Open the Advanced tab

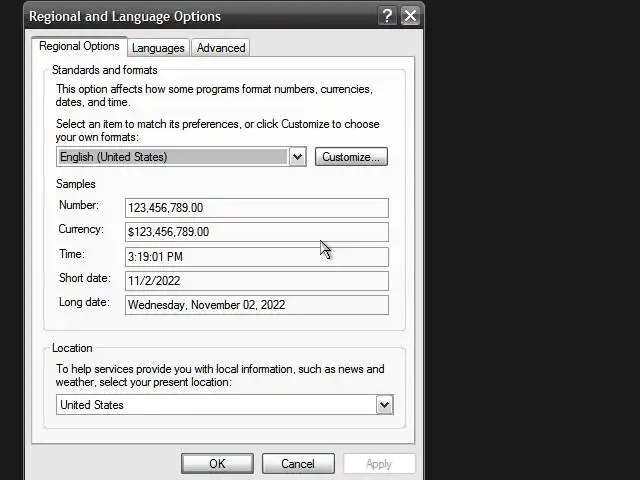coord(221,48)
